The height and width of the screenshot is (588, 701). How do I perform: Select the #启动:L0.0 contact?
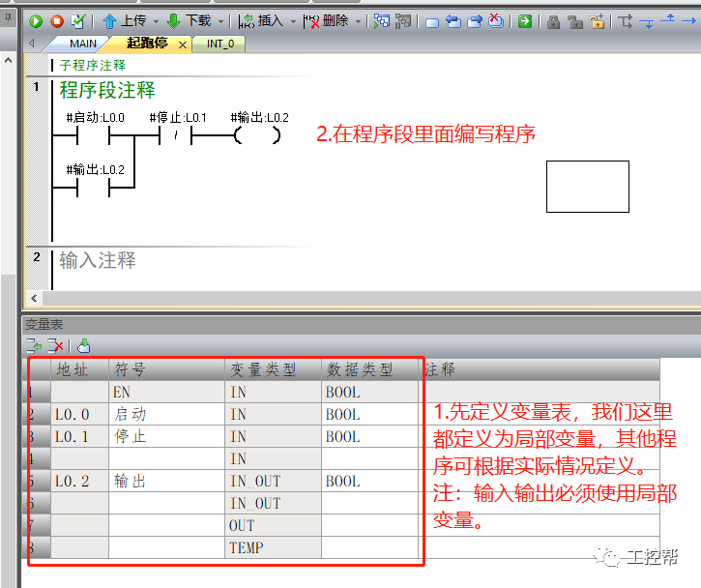pos(94,135)
